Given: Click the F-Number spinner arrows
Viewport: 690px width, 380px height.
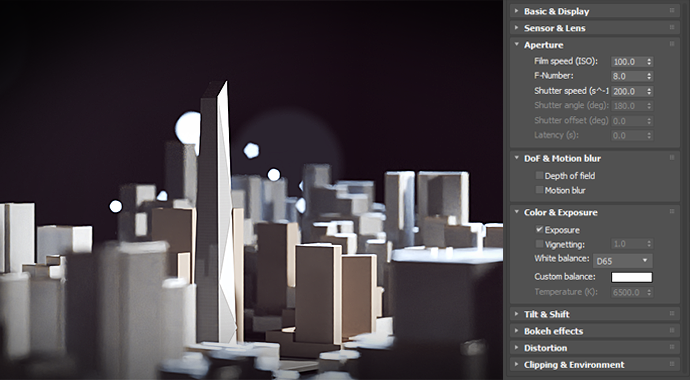Looking at the screenshot, I should click(649, 77).
